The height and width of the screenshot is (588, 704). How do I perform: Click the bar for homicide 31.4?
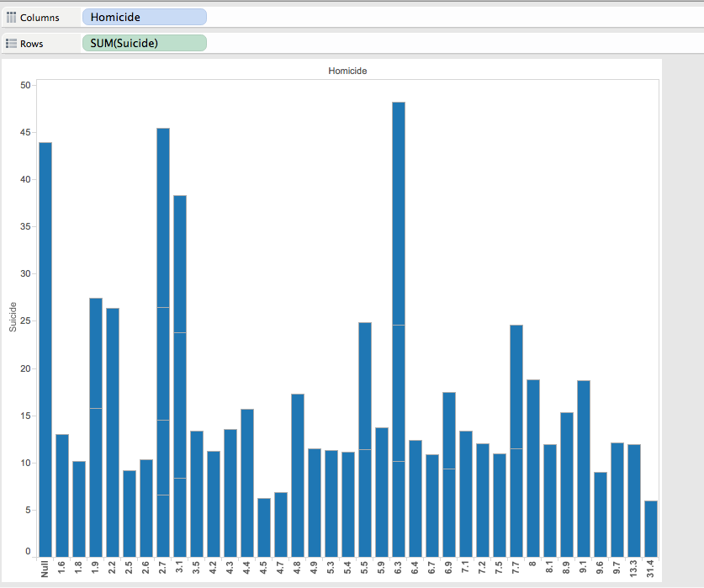(x=651, y=528)
